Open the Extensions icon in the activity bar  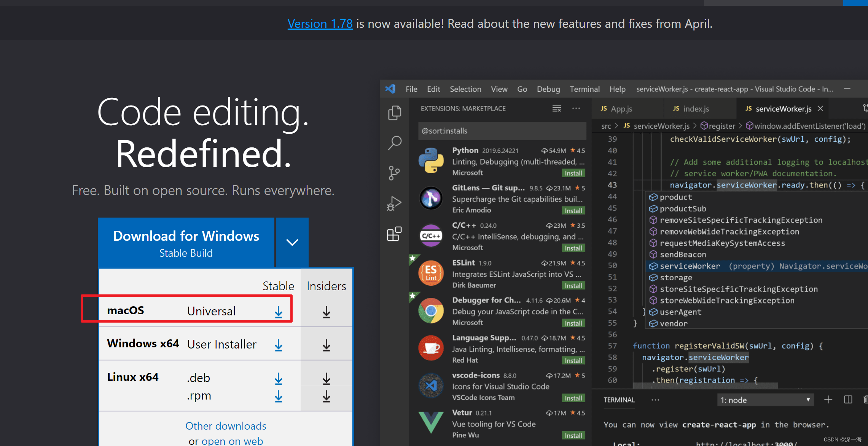coord(394,234)
